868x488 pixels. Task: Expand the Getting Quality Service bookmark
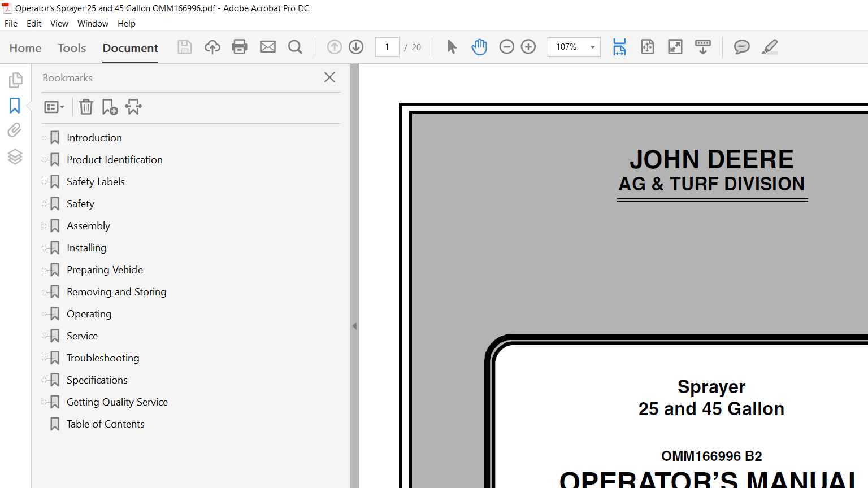(44, 402)
